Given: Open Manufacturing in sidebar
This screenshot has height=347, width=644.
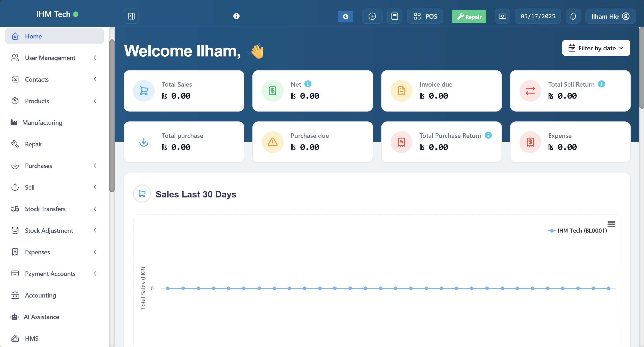Looking at the screenshot, I should pos(54,123).
